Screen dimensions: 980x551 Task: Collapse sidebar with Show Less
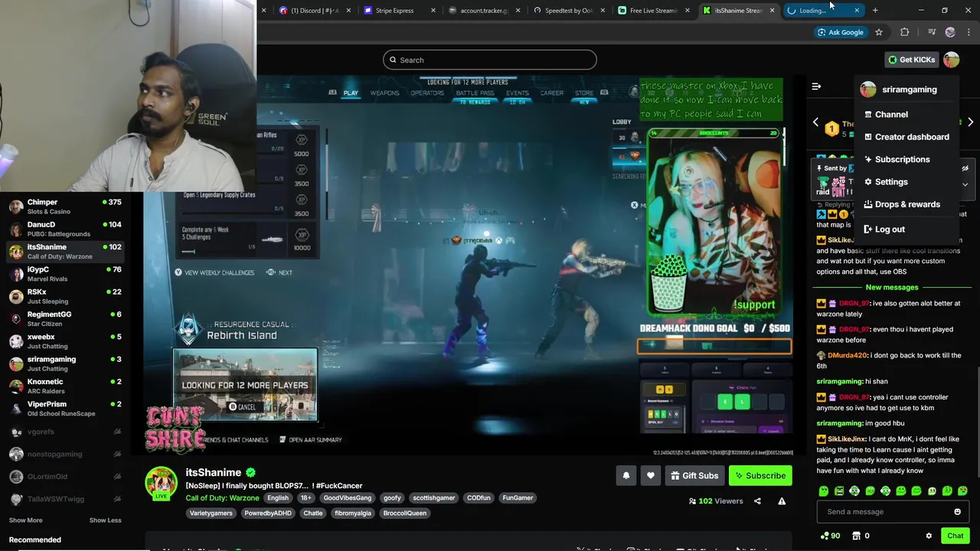pos(105,520)
